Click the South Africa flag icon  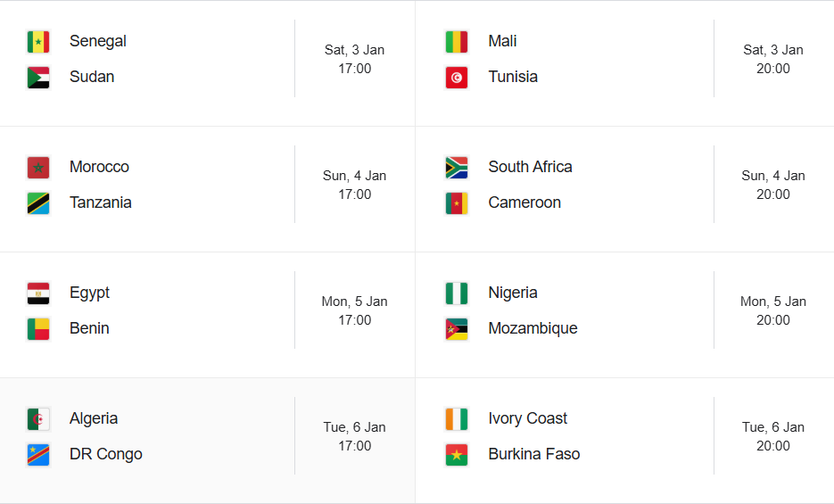tap(457, 168)
